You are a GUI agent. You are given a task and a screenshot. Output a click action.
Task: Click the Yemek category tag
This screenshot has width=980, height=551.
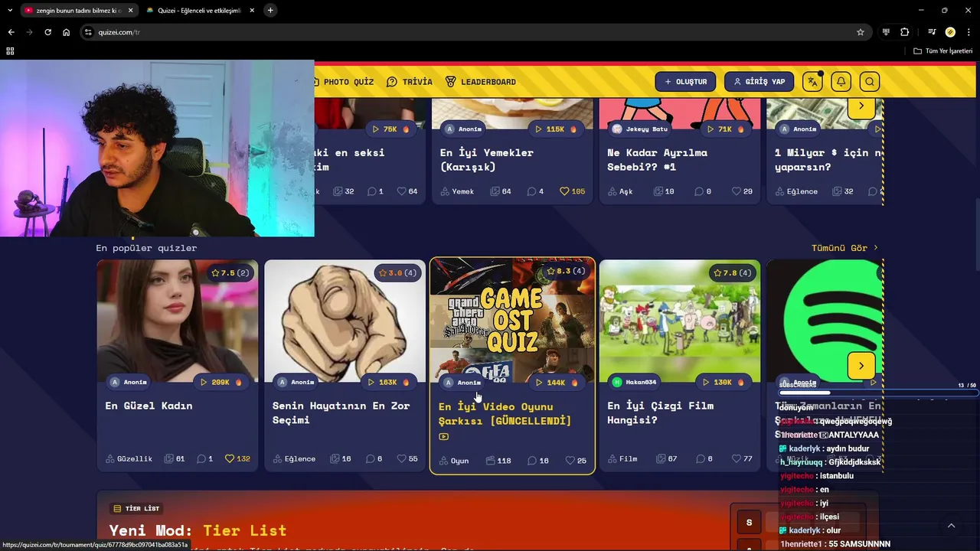click(456, 191)
